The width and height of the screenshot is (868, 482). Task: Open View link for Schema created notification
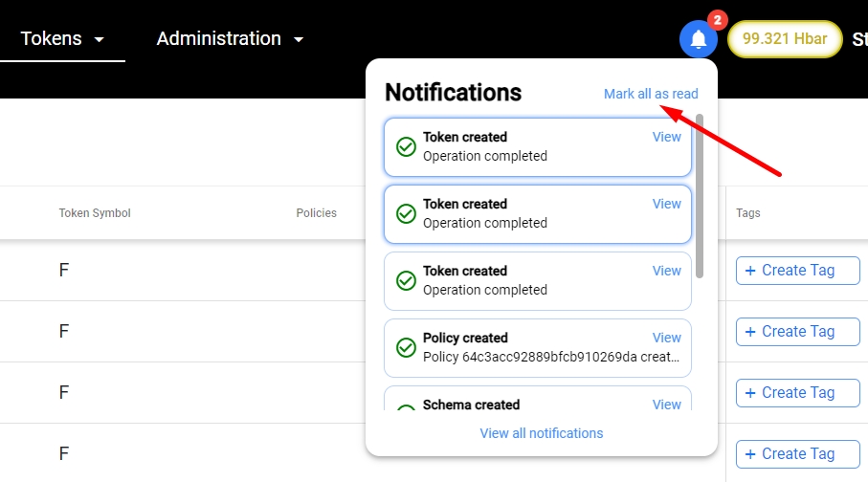[x=666, y=405]
